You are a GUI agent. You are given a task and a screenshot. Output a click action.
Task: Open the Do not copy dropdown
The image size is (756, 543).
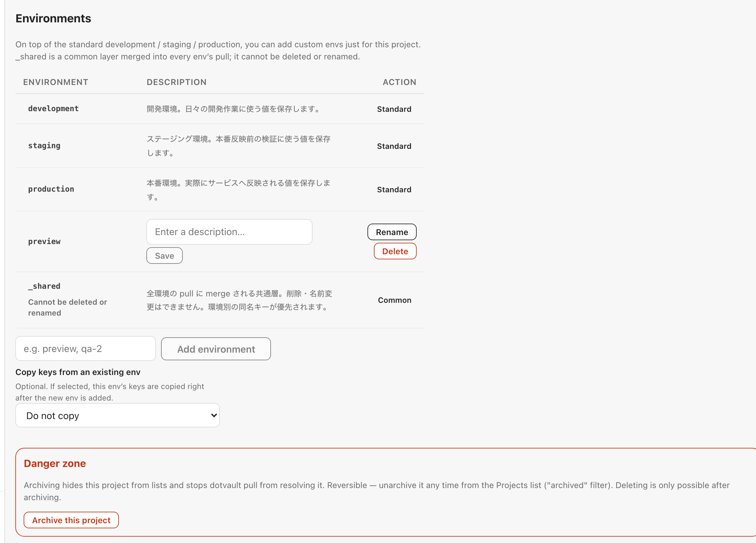tap(117, 416)
